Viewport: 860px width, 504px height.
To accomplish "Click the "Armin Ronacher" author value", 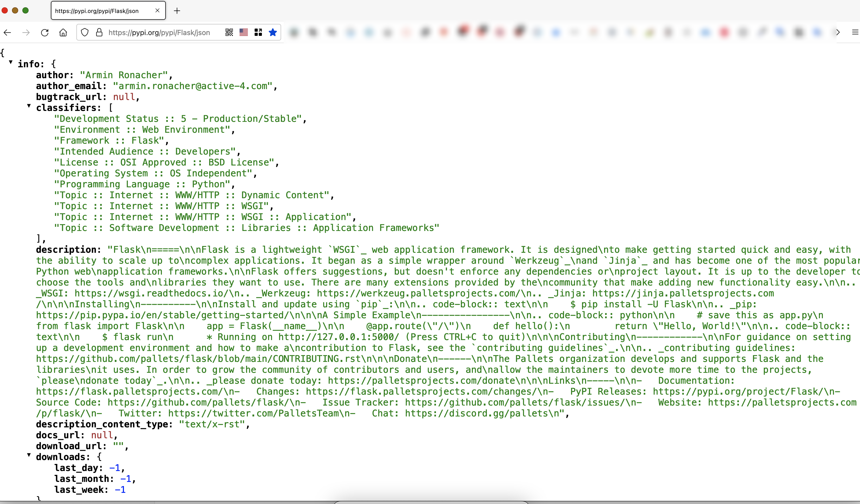I will pyautogui.click(x=124, y=75).
